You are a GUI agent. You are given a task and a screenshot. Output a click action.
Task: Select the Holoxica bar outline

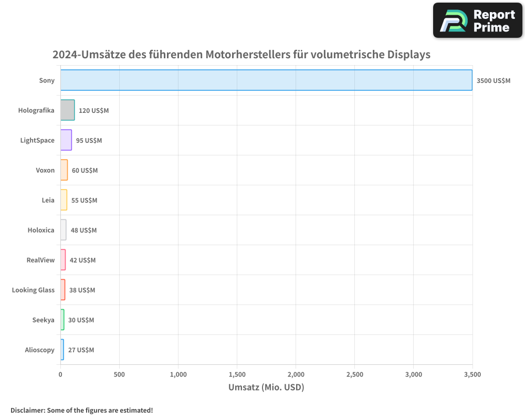coord(62,230)
